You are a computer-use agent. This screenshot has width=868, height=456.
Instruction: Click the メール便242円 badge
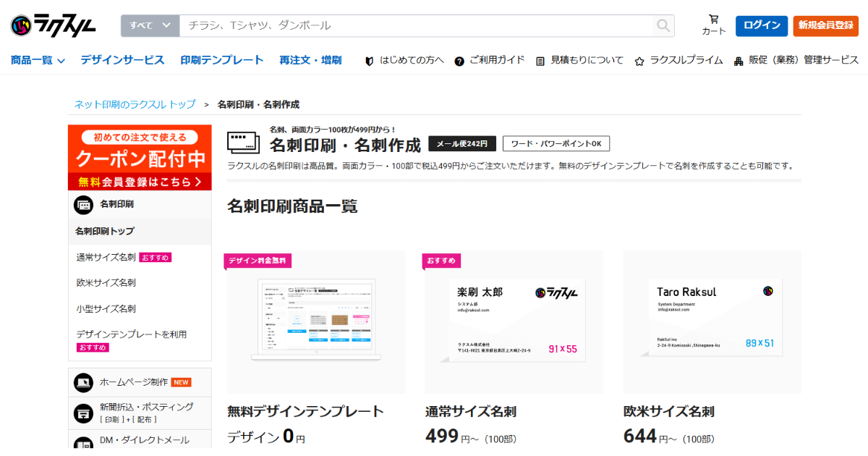click(462, 143)
